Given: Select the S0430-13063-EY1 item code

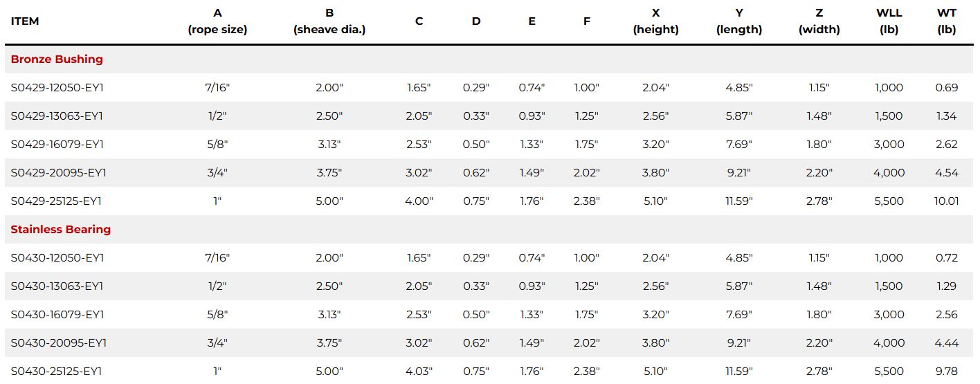Looking at the screenshot, I should coord(57,286).
